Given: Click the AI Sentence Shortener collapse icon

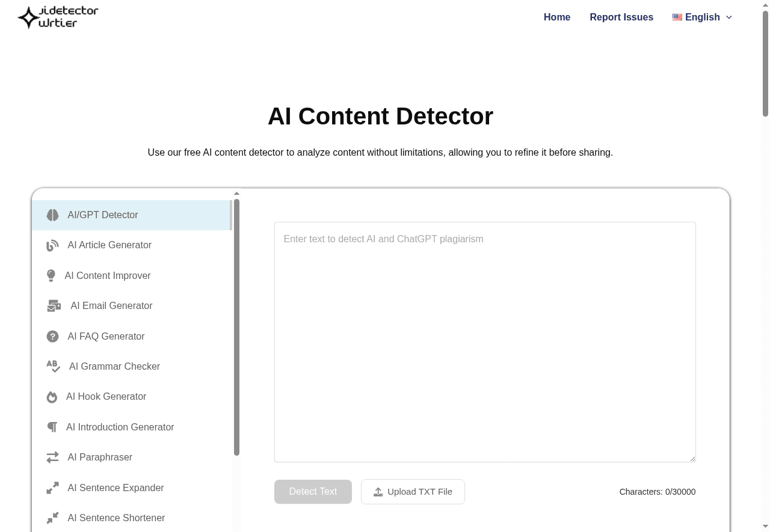Looking at the screenshot, I should pos(52,518).
